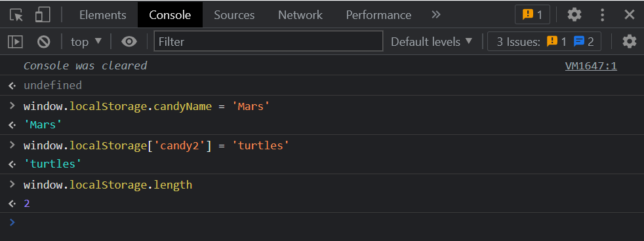The image size is (644, 241).
Task: Show more tabs with double chevron
Action: point(435,15)
